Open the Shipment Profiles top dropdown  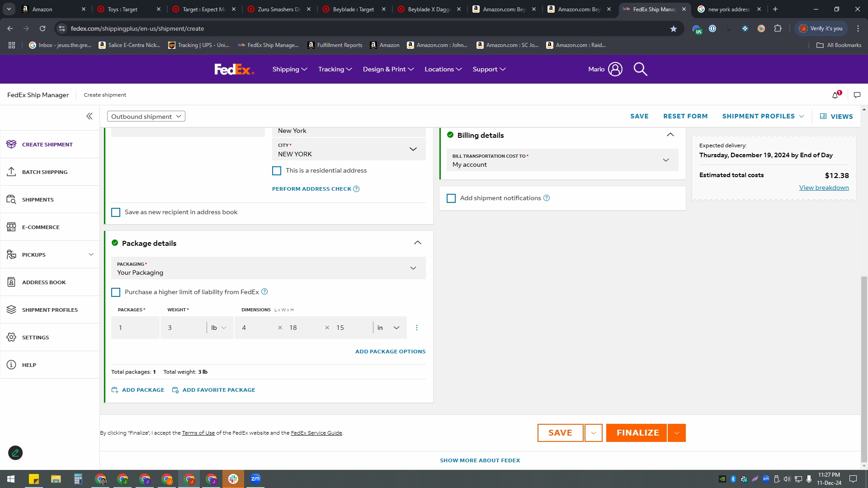(x=763, y=116)
